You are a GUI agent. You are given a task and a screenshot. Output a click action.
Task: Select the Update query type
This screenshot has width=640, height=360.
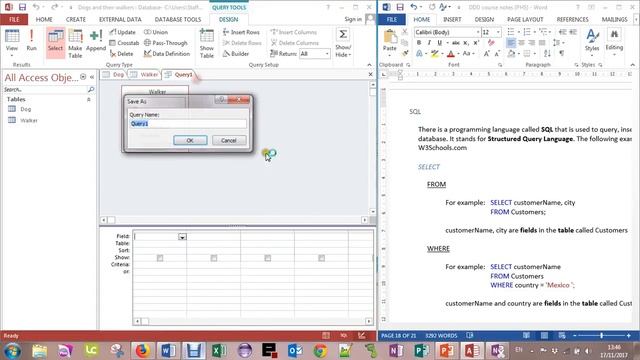[122, 32]
